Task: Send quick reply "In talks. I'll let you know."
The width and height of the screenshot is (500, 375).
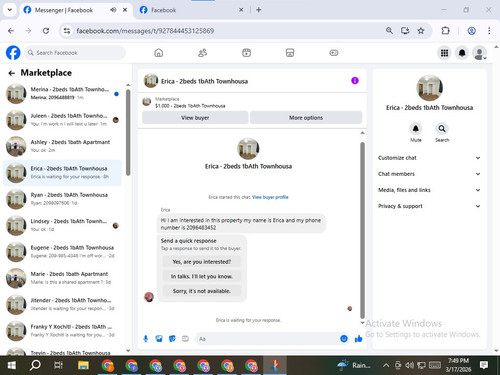Action: click(x=201, y=276)
